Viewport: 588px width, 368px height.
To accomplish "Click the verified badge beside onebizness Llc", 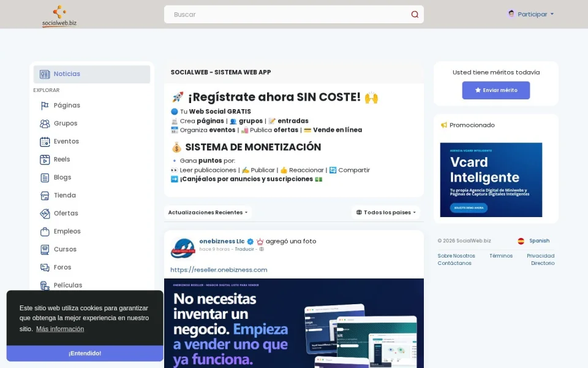I will pyautogui.click(x=250, y=242).
